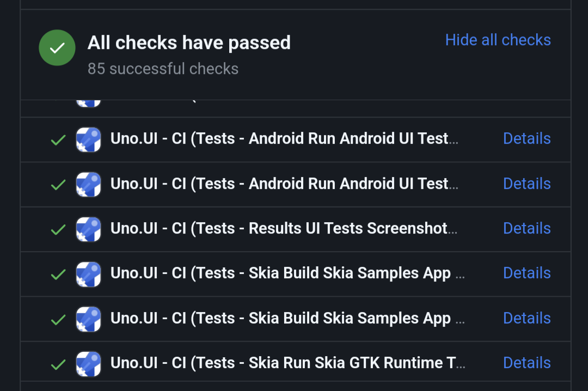This screenshot has width=588, height=391.
Task: Open Details for the second Android UI Test check
Action: click(x=526, y=184)
